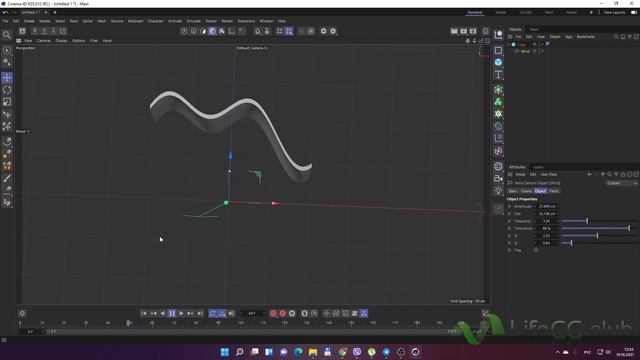Switch to the Standard layout
Screen dimensions: 640x360
click(x=475, y=13)
